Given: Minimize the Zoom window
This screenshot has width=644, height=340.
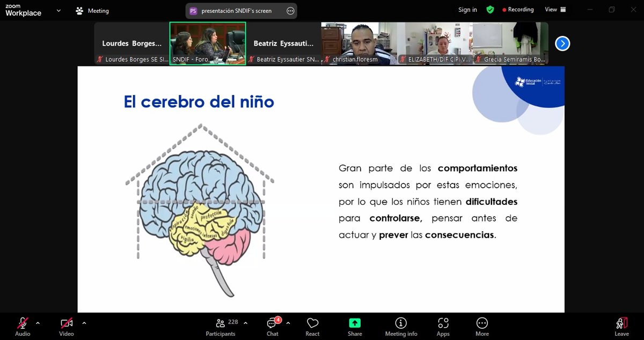Looking at the screenshot, I should tap(589, 10).
